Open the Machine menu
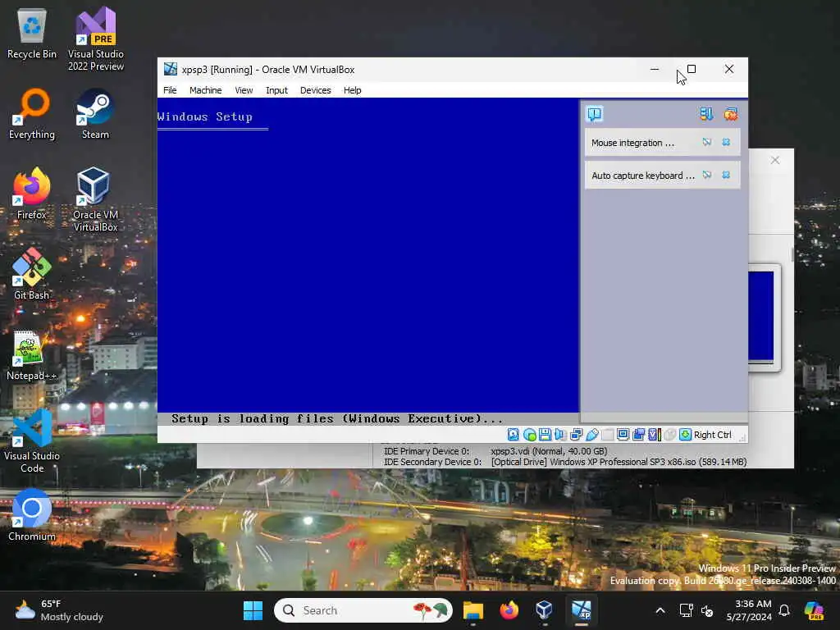The image size is (840, 630). click(205, 90)
